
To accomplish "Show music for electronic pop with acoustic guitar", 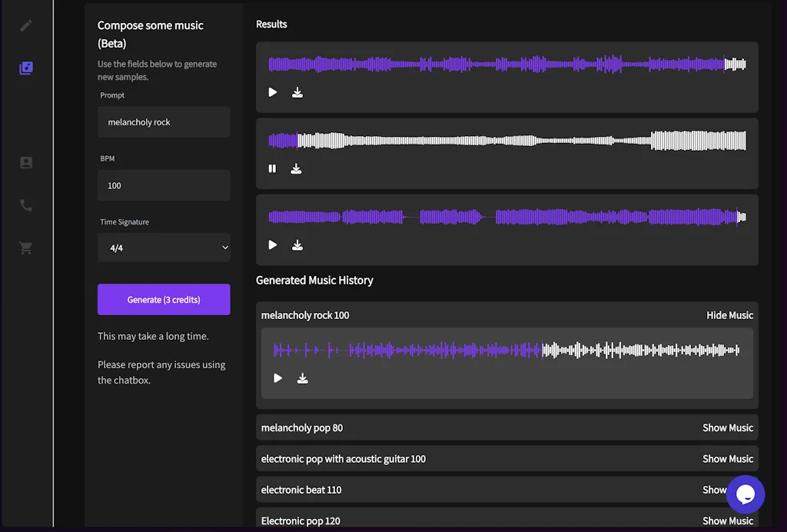I will coord(727,458).
